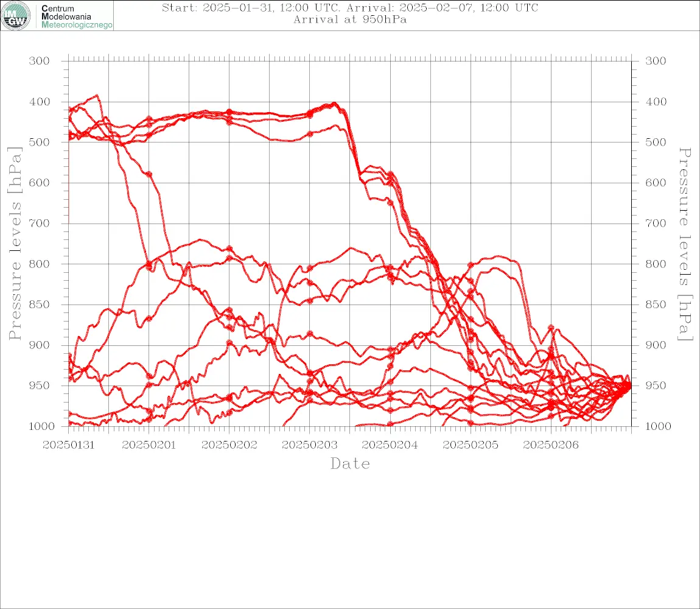Click the 20250204 date label
Screen dimensions: 700x609
point(390,445)
